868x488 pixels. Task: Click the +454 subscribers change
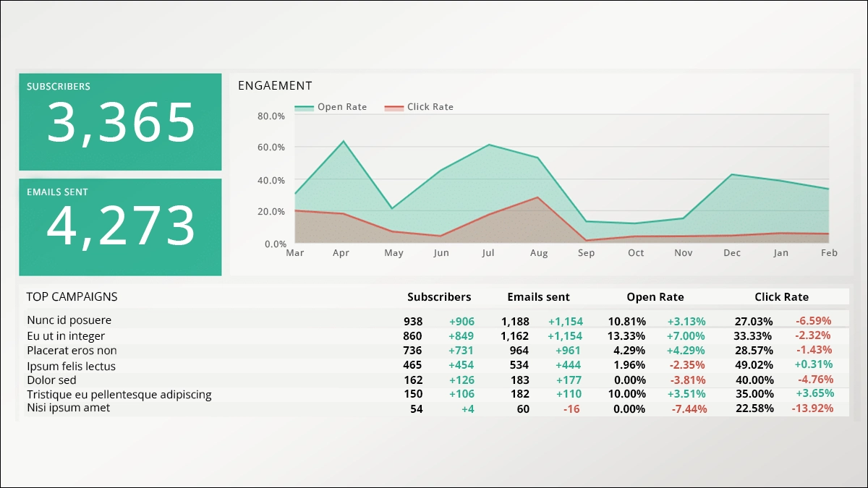461,365
